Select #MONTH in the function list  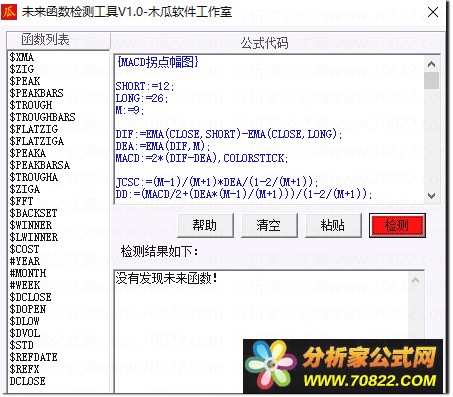tap(28, 273)
